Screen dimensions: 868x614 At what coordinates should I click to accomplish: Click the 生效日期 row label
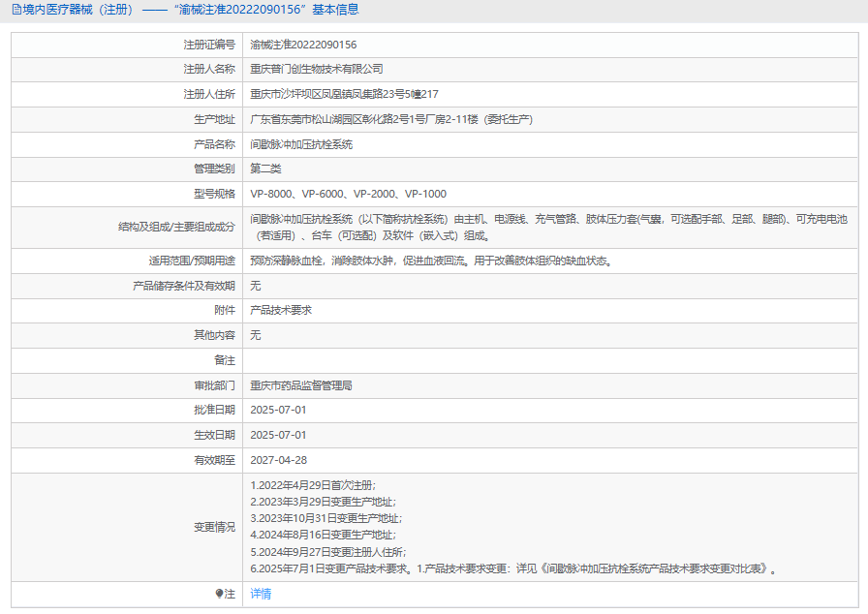click(x=214, y=436)
